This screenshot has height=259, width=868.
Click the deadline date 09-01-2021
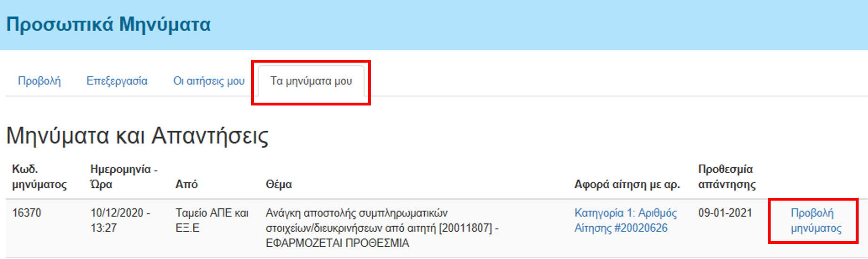click(725, 213)
